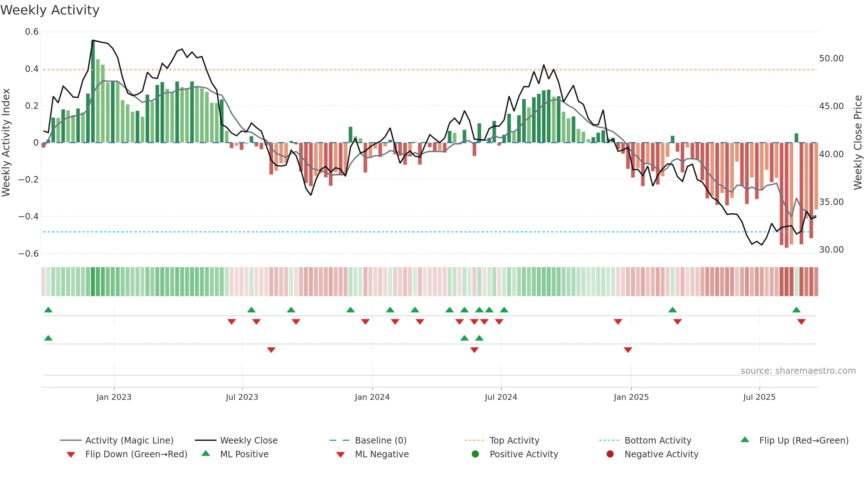Click the −0.2 activity tick label
Screen dimensions: 868x488
point(29,180)
